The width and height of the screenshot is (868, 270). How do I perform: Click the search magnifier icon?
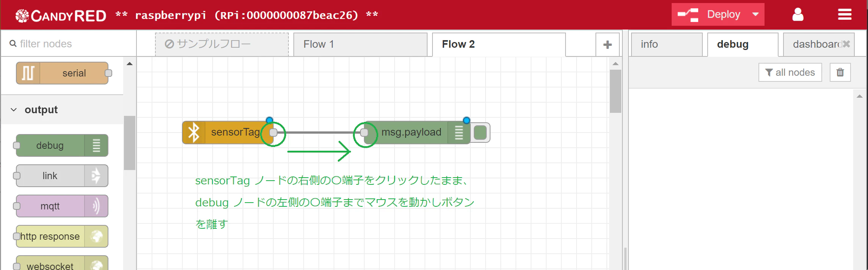(13, 44)
